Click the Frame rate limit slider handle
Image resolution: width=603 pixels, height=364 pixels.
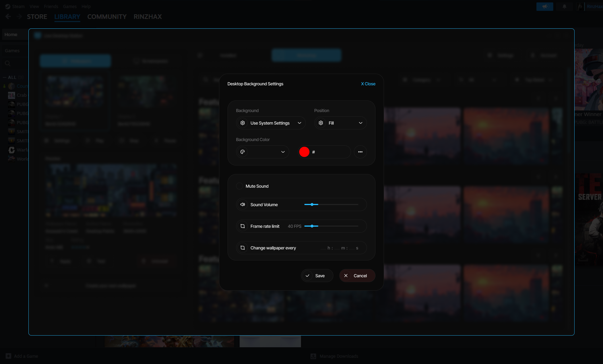[312, 226]
